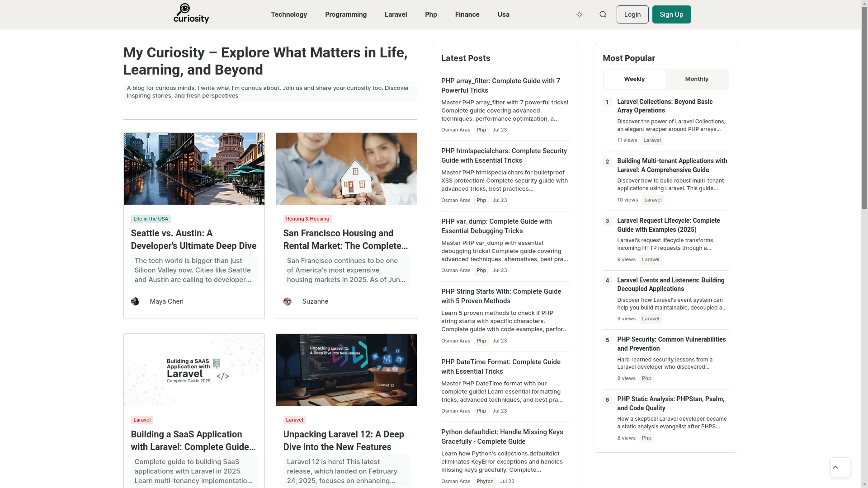
Task: Click author name Maya Chen
Action: [166, 301]
